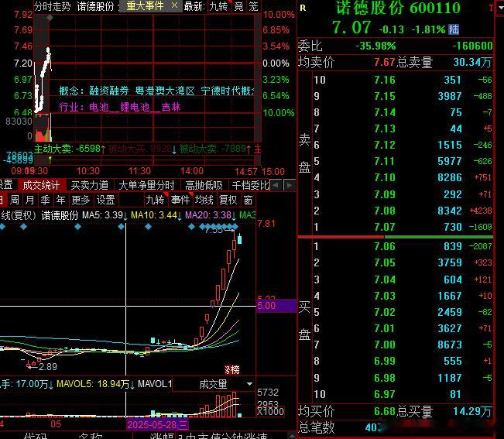Click the 主动大卖: -6598 statistic
The width and height of the screenshot is (504, 439).
[x=67, y=149]
